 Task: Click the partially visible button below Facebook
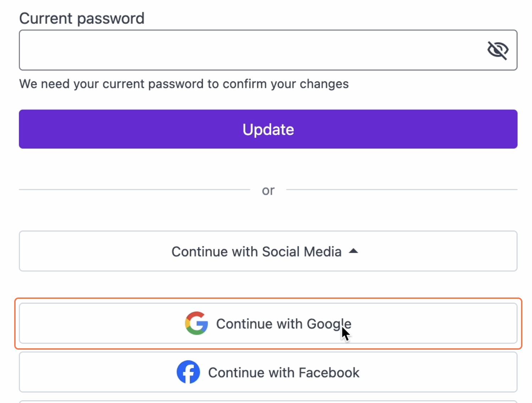pos(268,402)
